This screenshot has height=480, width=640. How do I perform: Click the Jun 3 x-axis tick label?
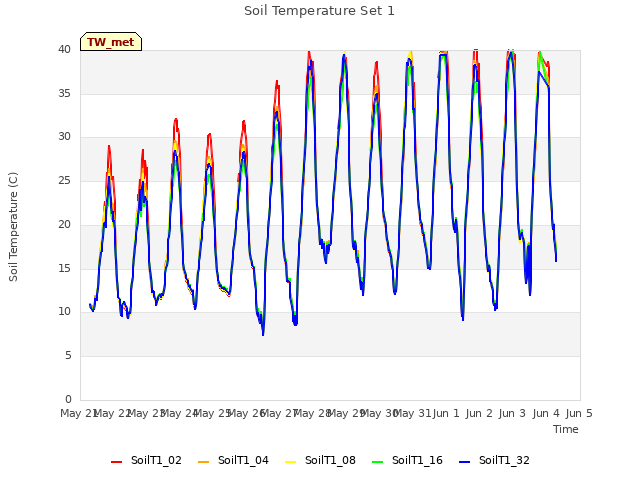(512, 413)
